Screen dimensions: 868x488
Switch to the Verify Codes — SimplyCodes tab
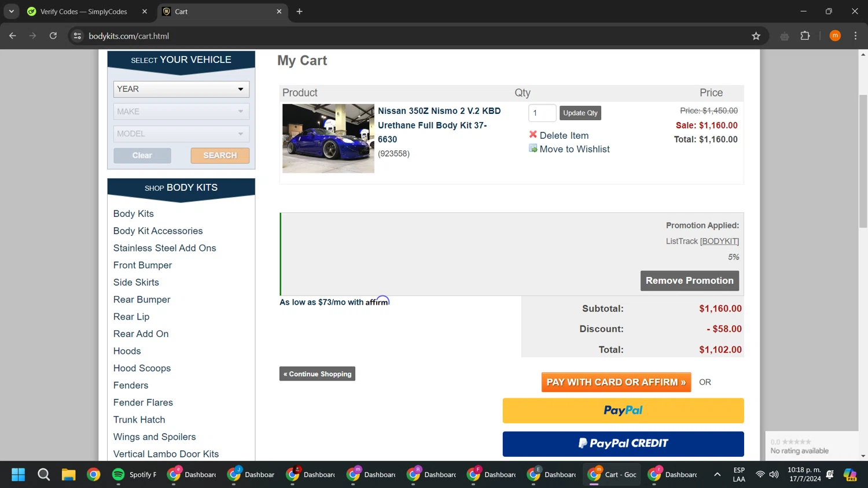coord(84,12)
